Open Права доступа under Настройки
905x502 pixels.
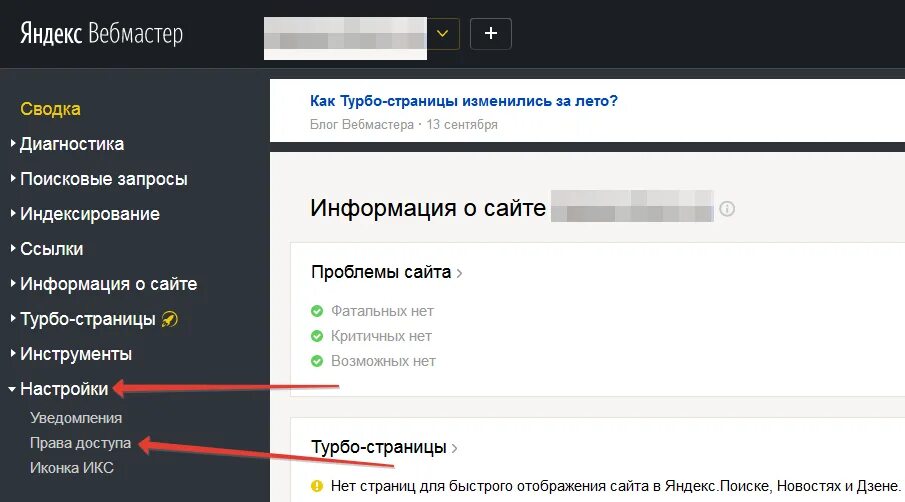(x=80, y=443)
